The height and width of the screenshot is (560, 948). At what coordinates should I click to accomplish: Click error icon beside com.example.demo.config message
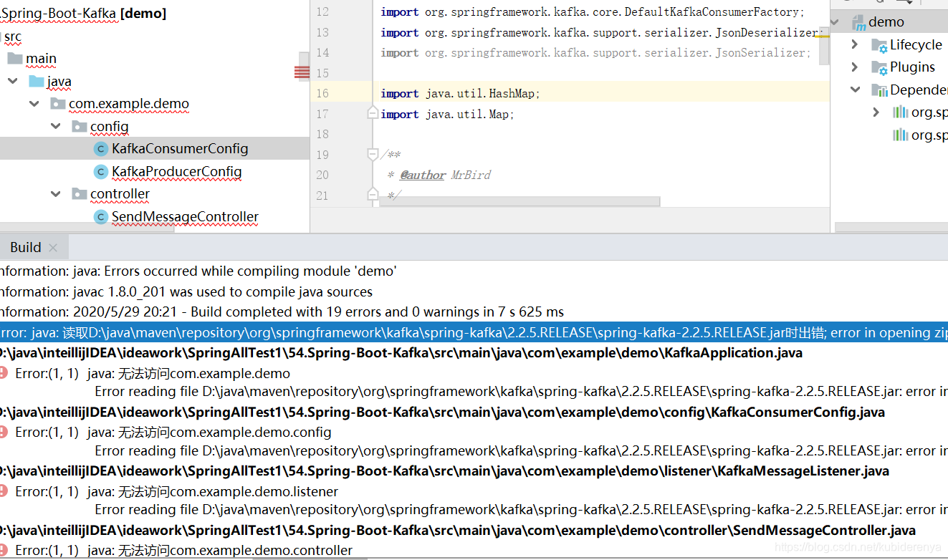[4, 432]
